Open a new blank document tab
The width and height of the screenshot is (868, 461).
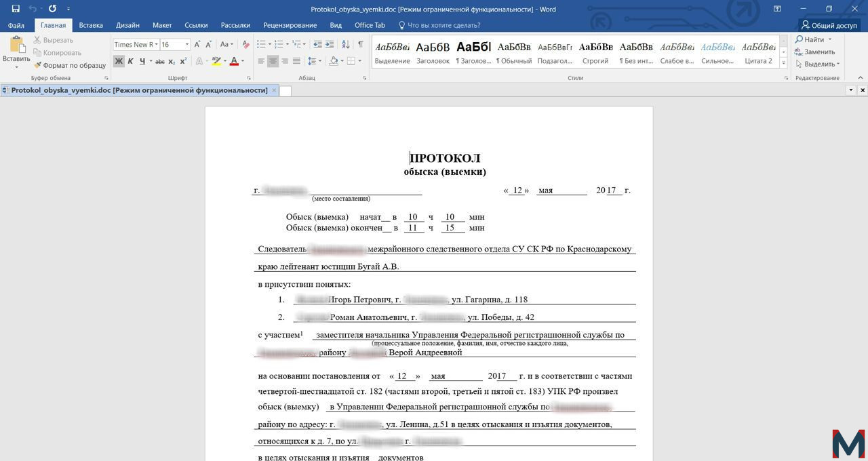pos(285,91)
